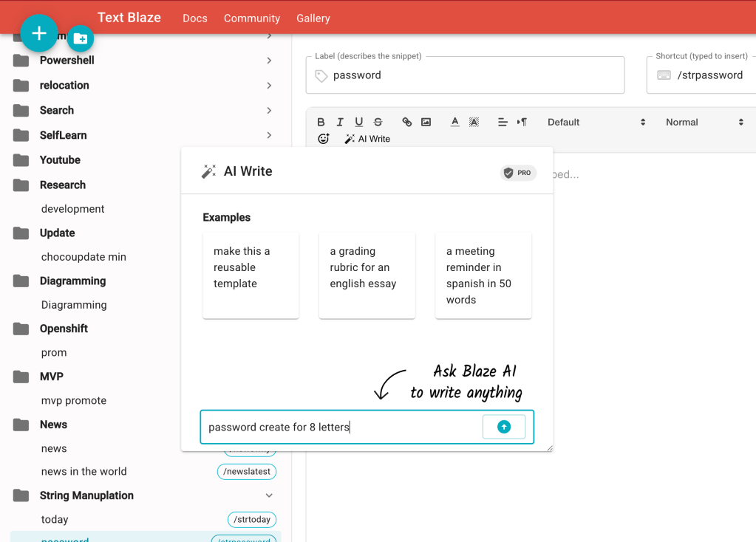
Task: Collapse the String Manuplation folder chevron
Action: [x=269, y=495]
